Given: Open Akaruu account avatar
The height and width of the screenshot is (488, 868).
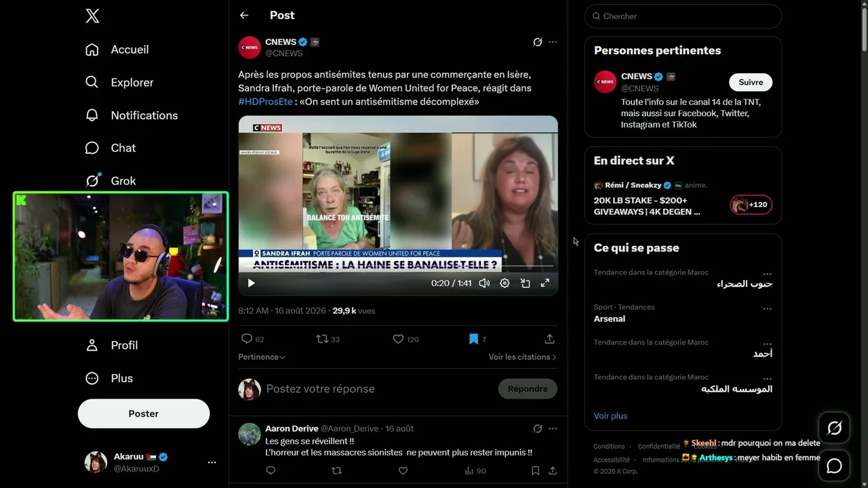Looking at the screenshot, I should coord(96,462).
